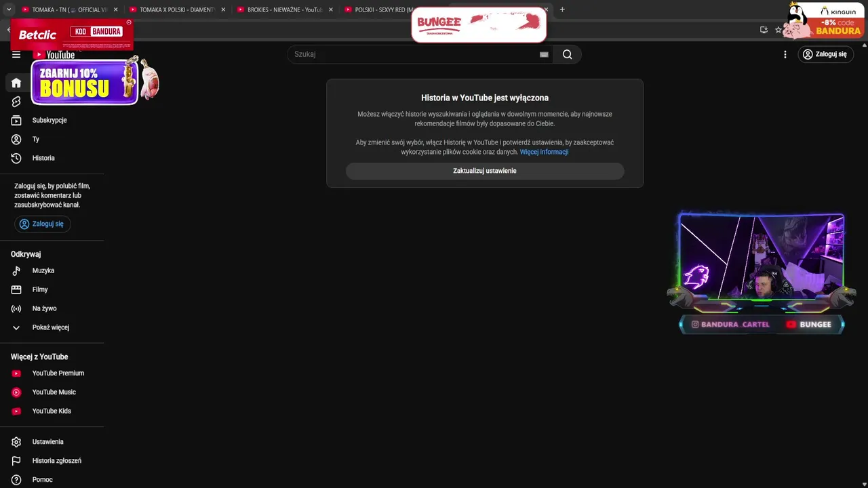Screen dimensions: 868x488
Task: Click the Więcej z YouTube heading
Action: tap(39, 357)
